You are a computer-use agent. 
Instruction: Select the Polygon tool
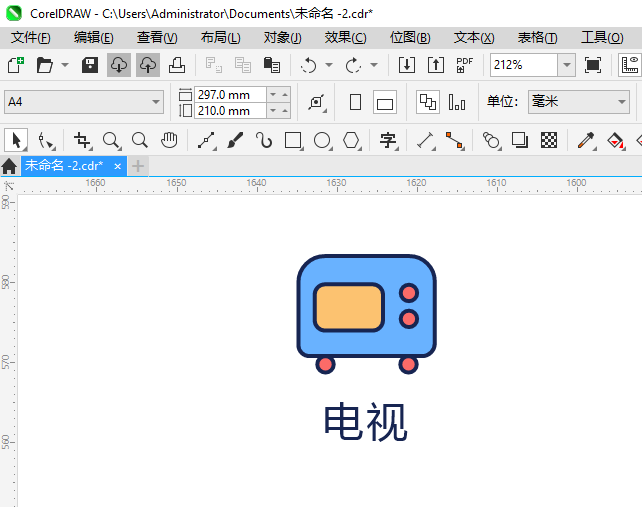pyautogui.click(x=351, y=140)
